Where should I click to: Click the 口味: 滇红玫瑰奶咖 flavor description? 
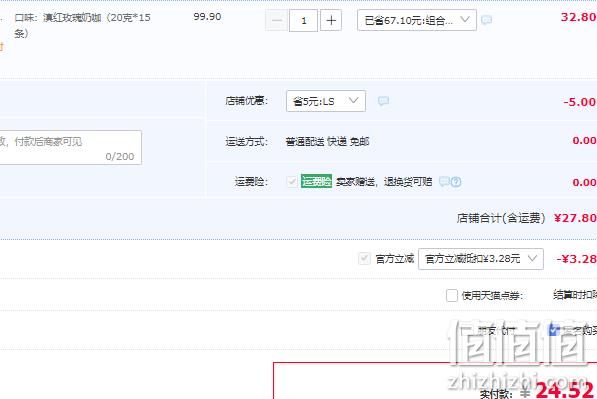(82, 25)
